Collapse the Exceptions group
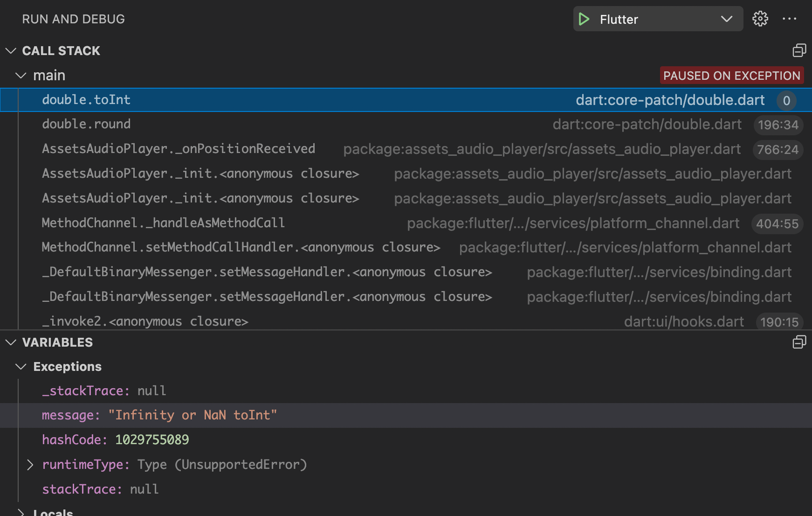Screen dimensions: 812x516 (21, 367)
